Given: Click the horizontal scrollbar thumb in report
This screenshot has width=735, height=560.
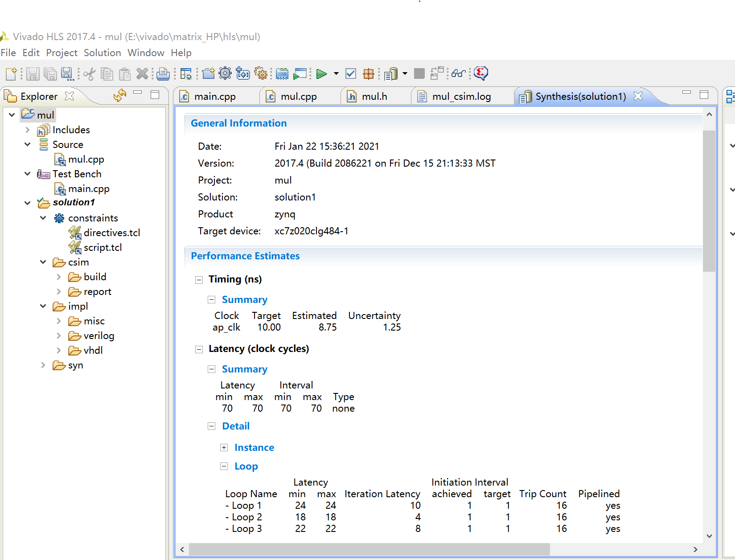Looking at the screenshot, I should (370, 549).
